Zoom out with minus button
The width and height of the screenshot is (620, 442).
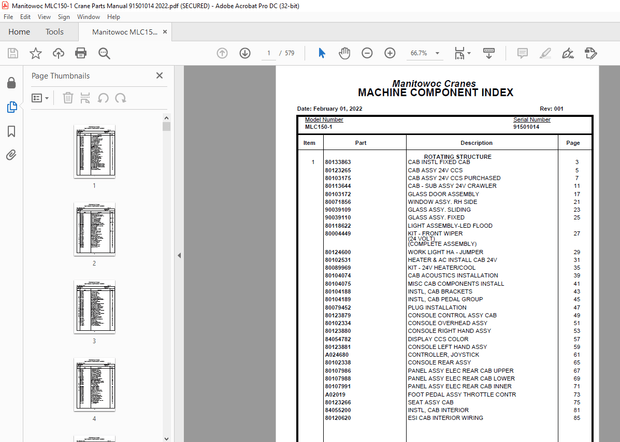[367, 53]
